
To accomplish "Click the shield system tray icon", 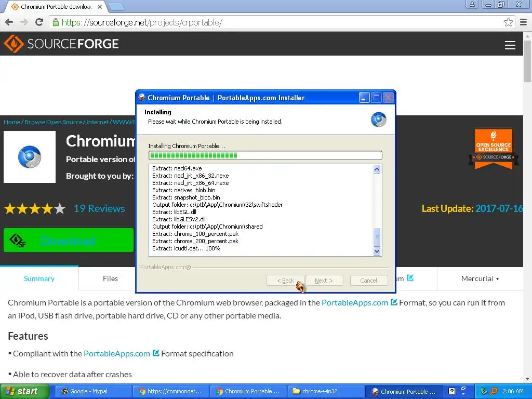I will [484, 391].
